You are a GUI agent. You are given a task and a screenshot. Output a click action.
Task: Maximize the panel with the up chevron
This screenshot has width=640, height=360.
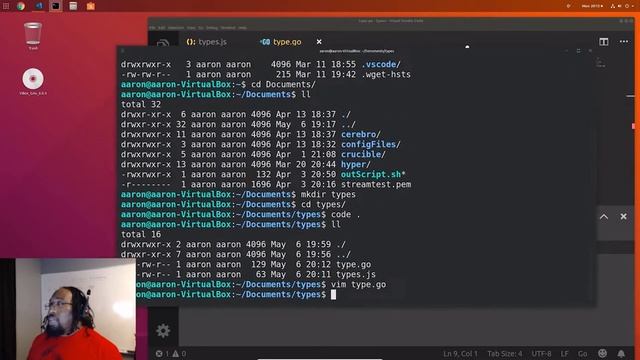click(604, 217)
